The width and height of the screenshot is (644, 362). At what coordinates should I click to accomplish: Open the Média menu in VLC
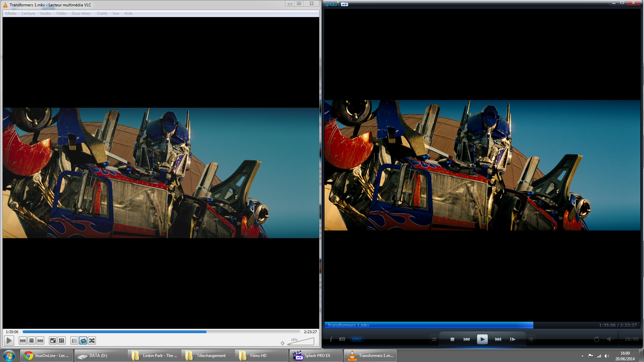11,13
